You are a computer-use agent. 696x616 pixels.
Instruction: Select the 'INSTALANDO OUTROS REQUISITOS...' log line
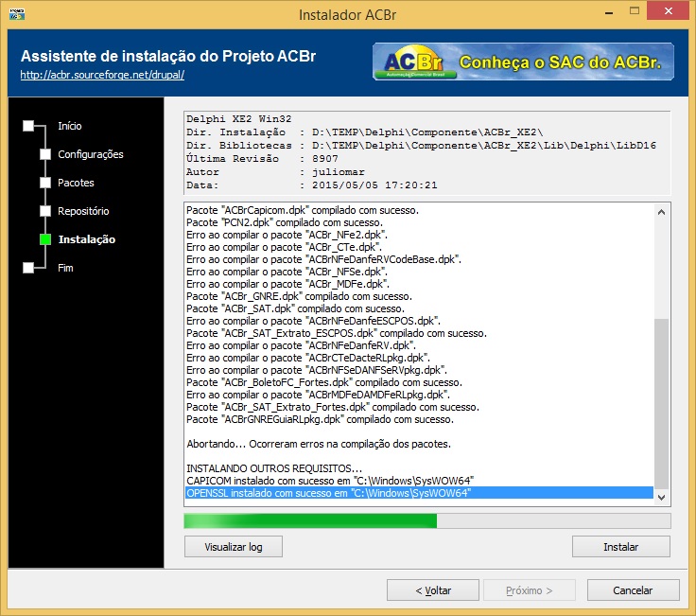click(x=419, y=468)
